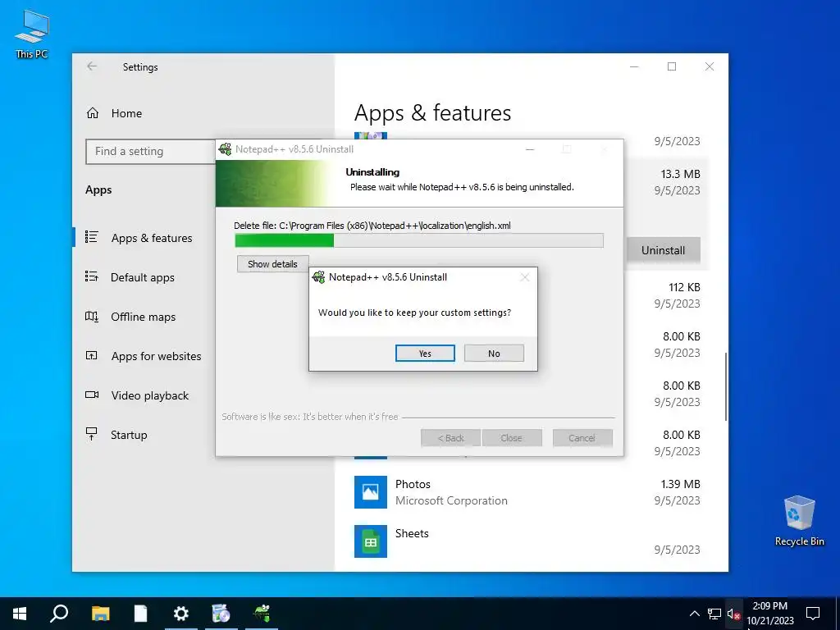Click Yes to keep custom settings
Screen dimensions: 840x630
425,353
